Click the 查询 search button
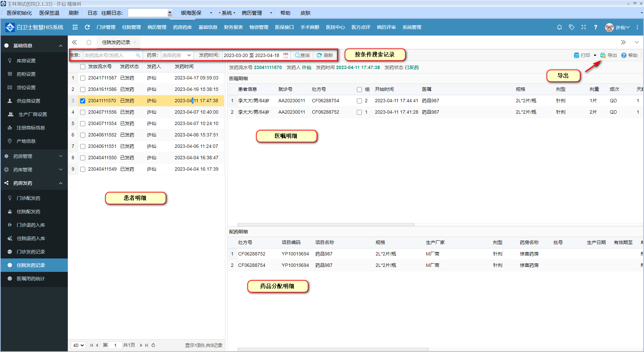Image resolution: width=644 pixels, height=352 pixels. (302, 55)
